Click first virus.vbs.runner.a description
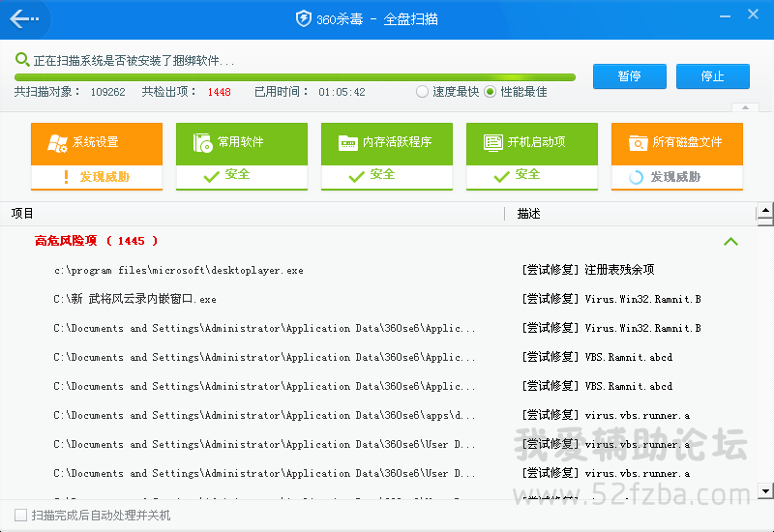 click(x=638, y=416)
